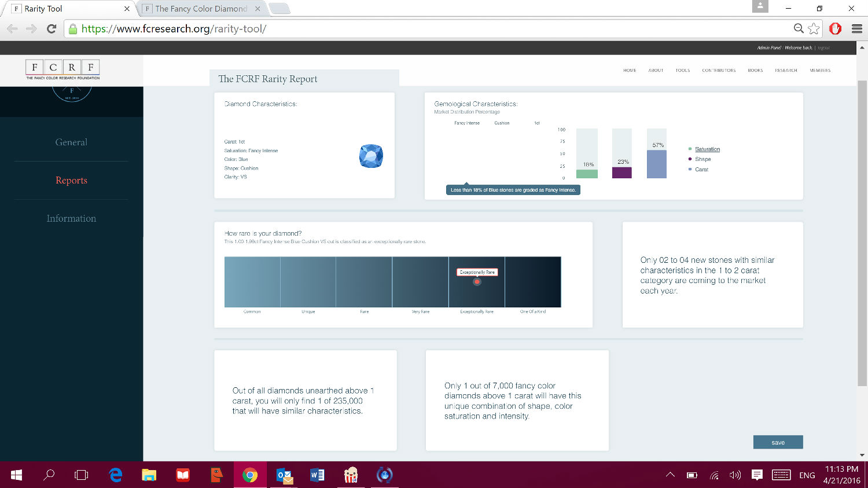Open the Reports sidebar section
Screen dimensions: 868x488
(71, 181)
